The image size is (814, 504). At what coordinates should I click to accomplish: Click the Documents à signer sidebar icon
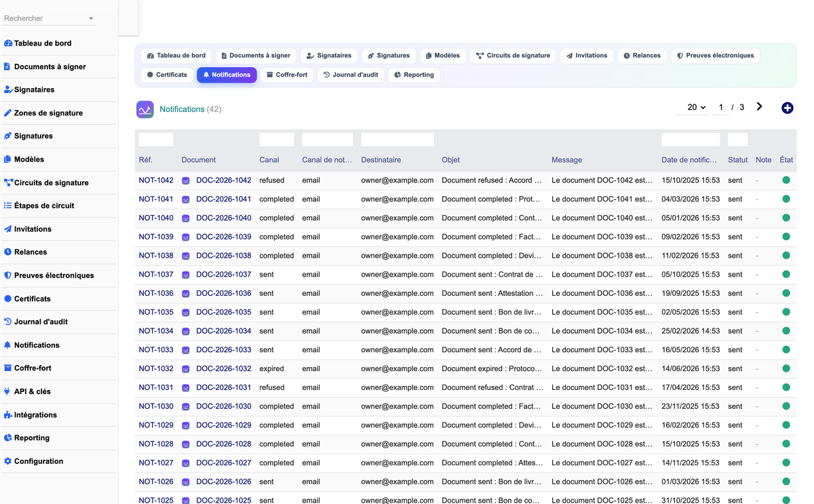[7, 66]
